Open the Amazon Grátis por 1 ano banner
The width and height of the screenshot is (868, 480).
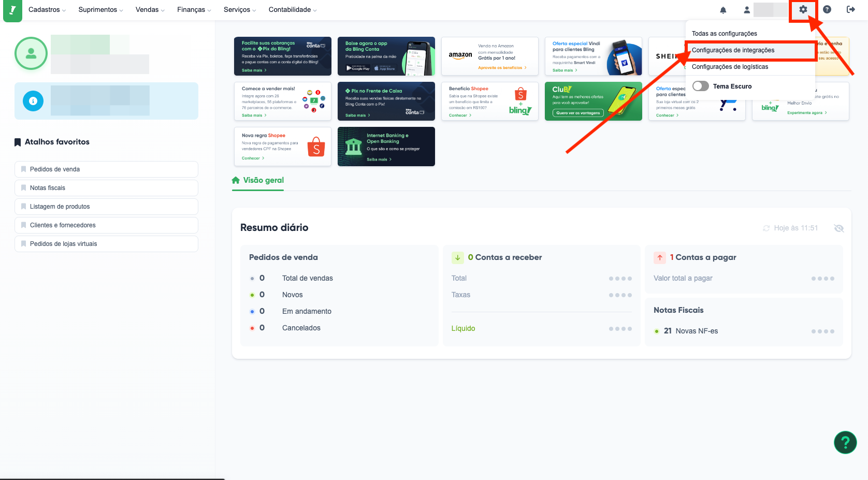[x=490, y=56]
